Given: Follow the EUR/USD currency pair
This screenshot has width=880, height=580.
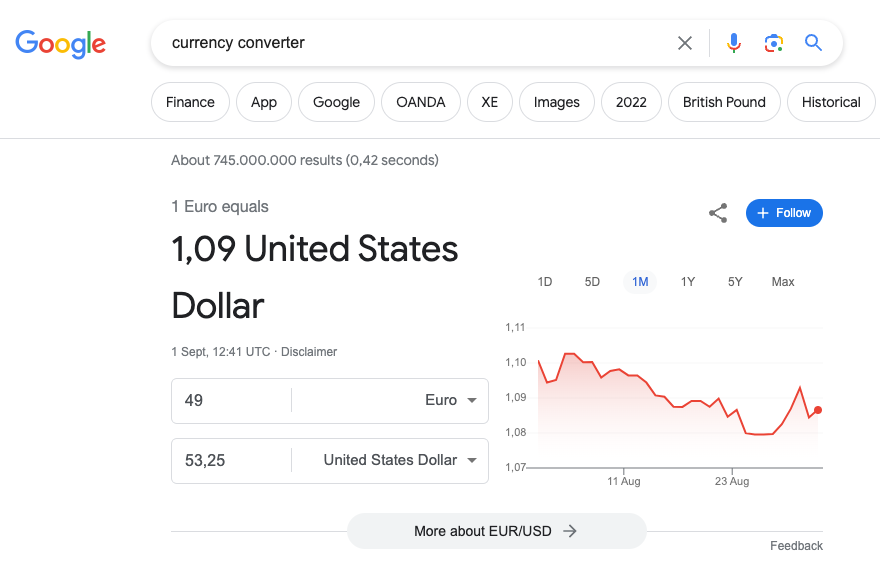Looking at the screenshot, I should click(x=784, y=213).
